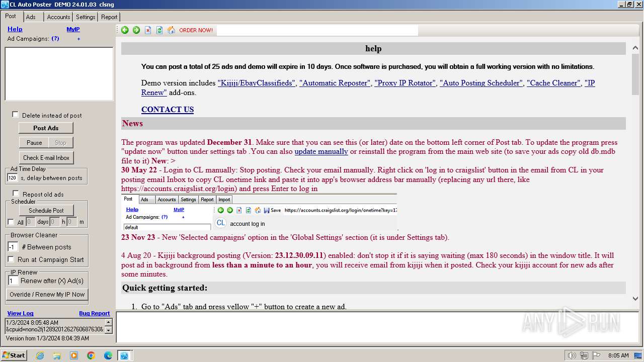Click the Ad Time Delay seconds field

(x=13, y=178)
